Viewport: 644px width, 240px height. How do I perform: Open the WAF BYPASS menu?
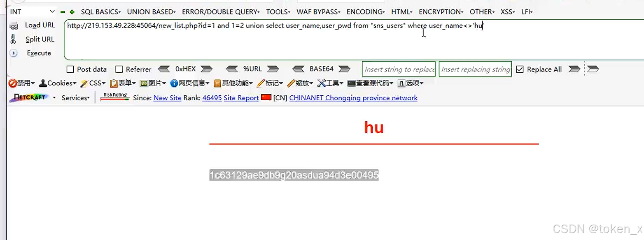pyautogui.click(x=319, y=12)
